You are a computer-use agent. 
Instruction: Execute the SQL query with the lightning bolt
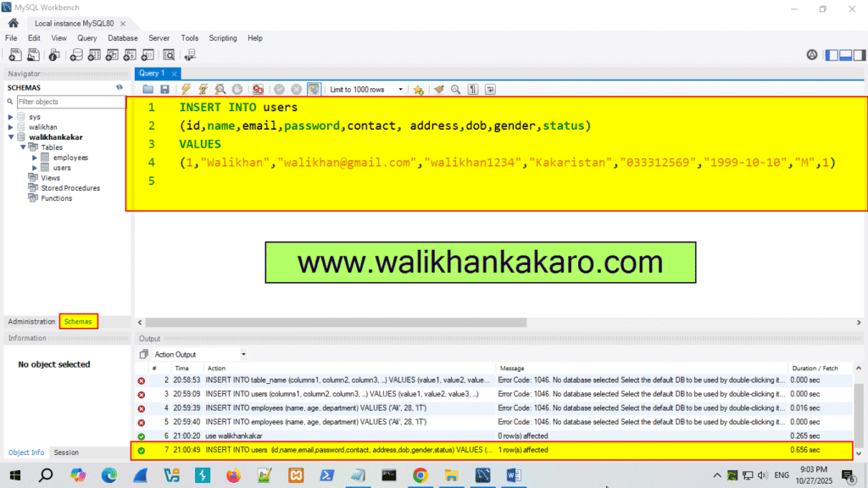click(185, 89)
